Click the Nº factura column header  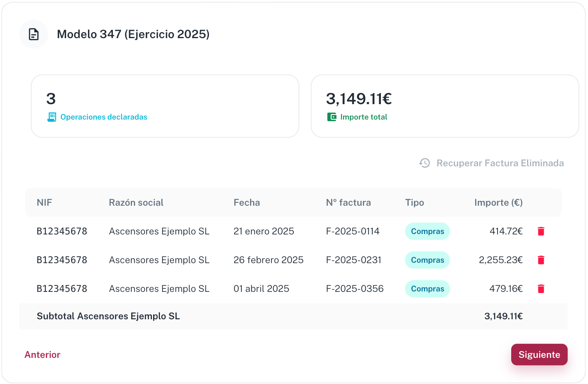click(348, 203)
